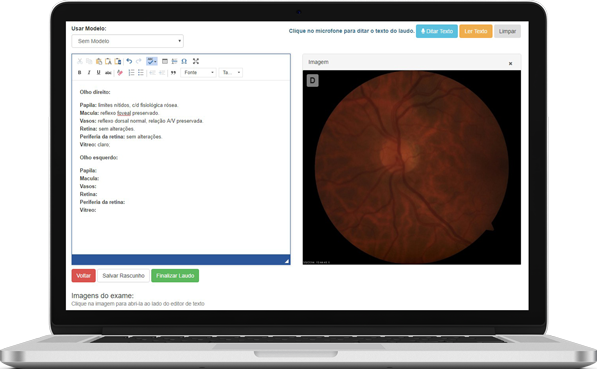Click the 'Imagem' panel title
This screenshot has width=597, height=369.
[x=318, y=62]
